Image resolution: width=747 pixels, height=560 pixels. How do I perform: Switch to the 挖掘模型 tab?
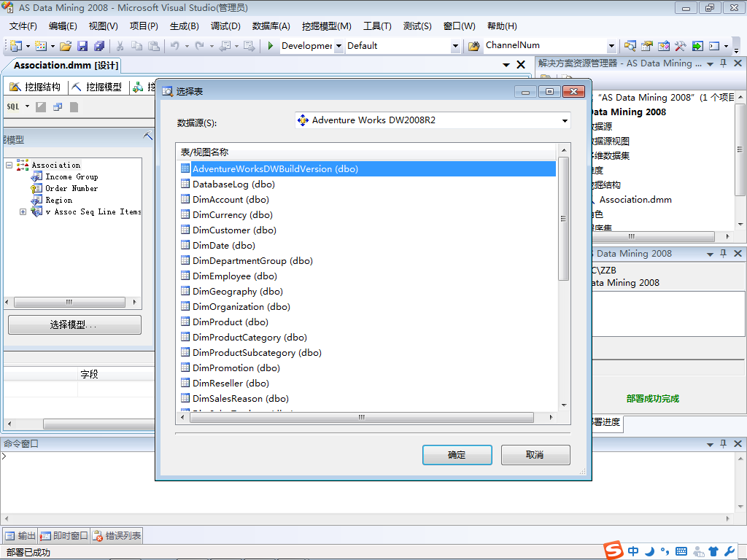tap(97, 87)
